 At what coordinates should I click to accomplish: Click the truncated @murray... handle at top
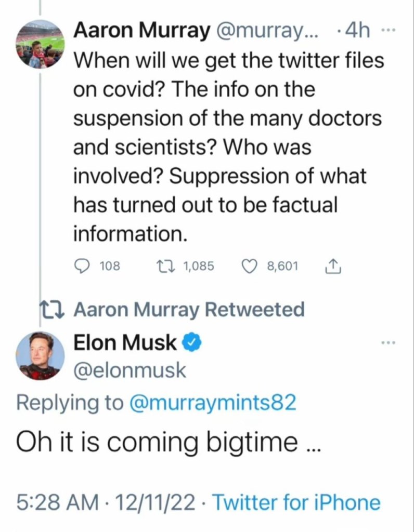tap(266, 31)
